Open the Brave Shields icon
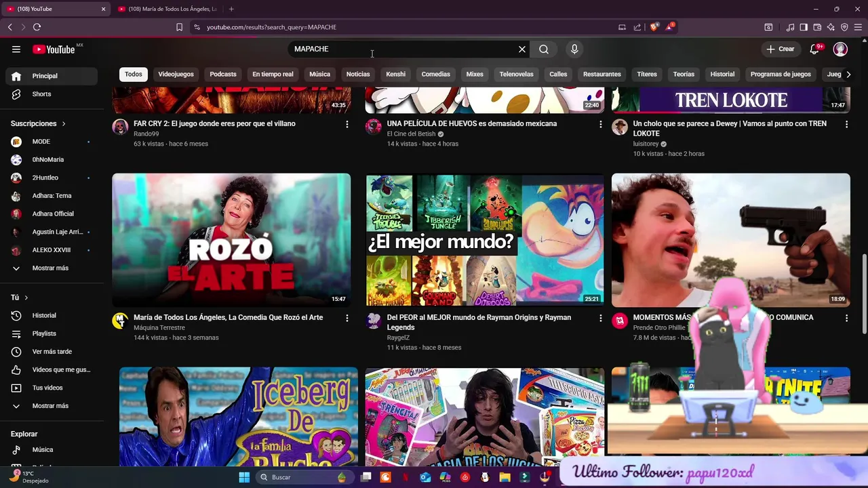The image size is (868, 488). click(654, 27)
